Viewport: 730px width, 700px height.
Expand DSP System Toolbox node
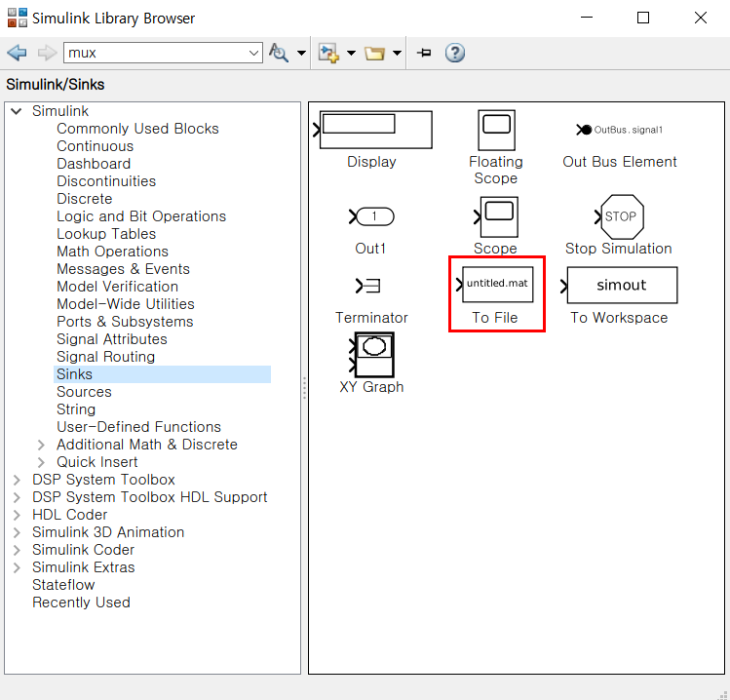pos(17,480)
